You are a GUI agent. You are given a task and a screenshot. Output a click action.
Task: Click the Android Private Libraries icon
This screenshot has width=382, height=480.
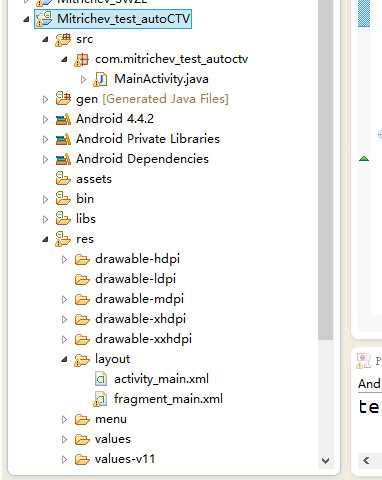click(63, 139)
